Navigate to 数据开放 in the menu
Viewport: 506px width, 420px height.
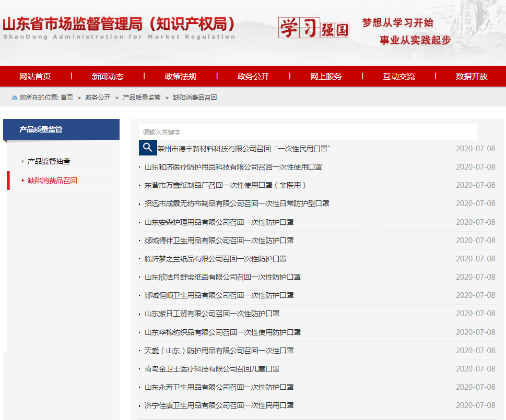tap(471, 76)
